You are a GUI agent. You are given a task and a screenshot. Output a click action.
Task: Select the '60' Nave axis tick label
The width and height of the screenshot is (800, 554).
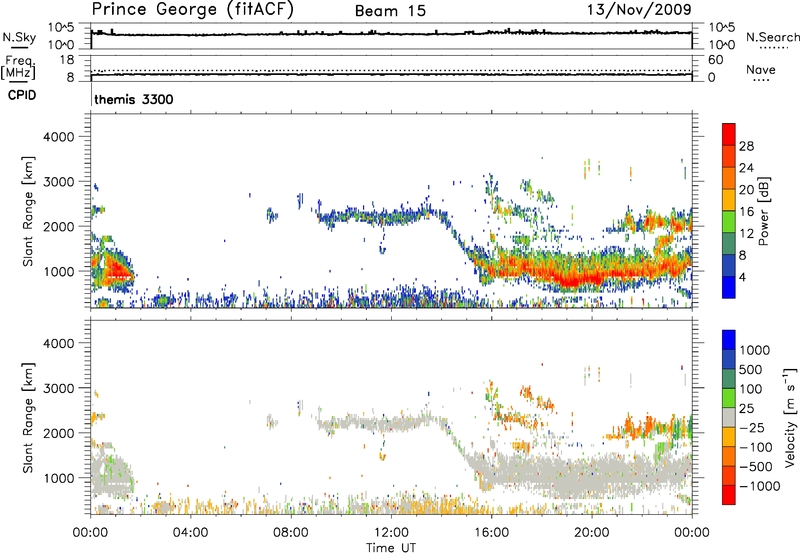[x=715, y=60]
